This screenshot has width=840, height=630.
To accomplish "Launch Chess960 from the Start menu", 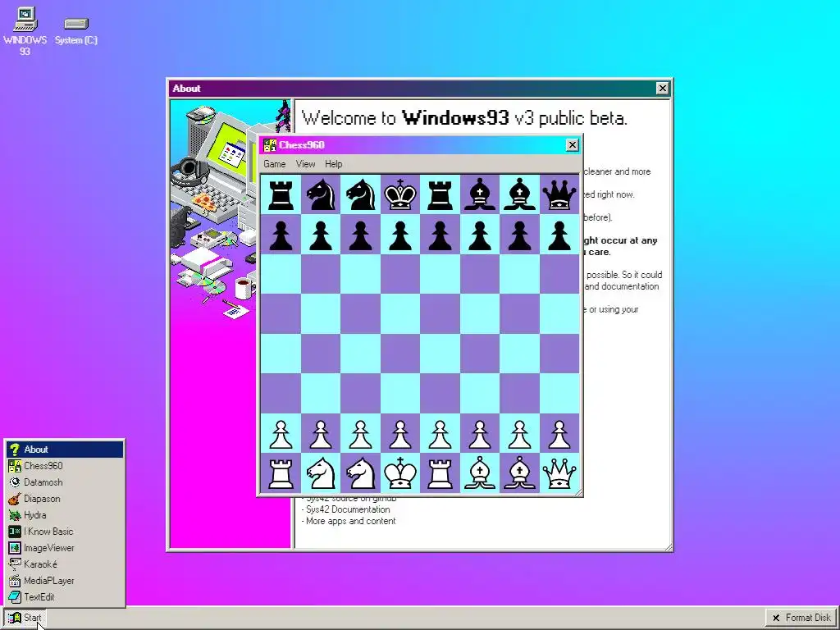I will [65, 466].
